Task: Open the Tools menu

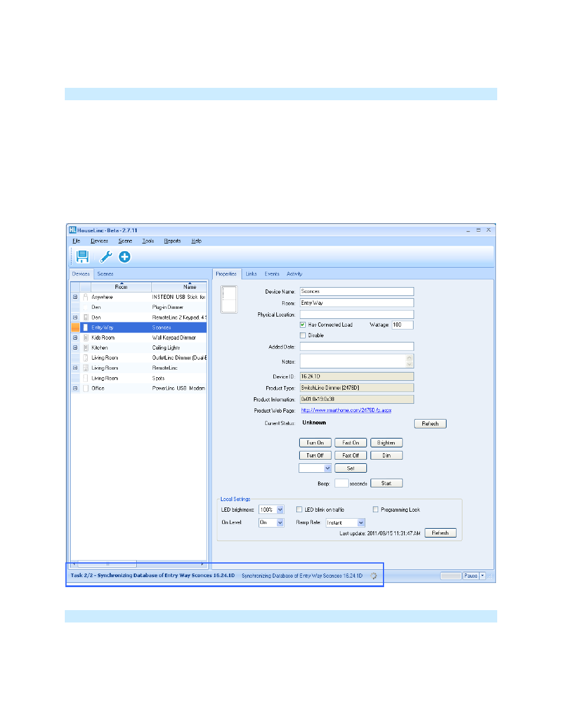Action: [148, 241]
